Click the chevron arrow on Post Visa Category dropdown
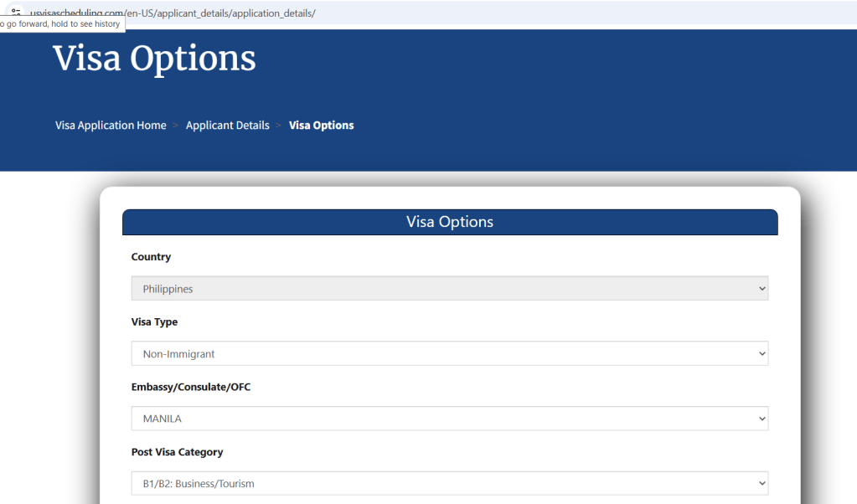This screenshot has height=504, width=857. tap(761, 483)
